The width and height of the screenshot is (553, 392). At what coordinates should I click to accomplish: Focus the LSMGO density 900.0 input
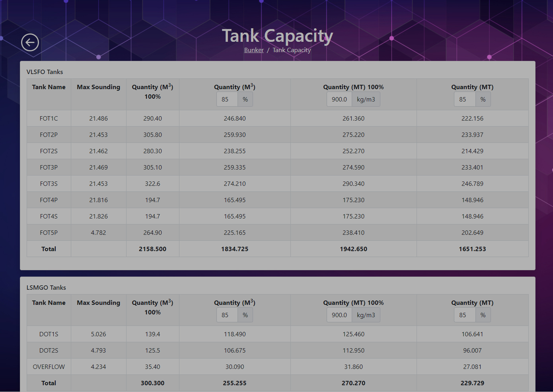coord(339,315)
